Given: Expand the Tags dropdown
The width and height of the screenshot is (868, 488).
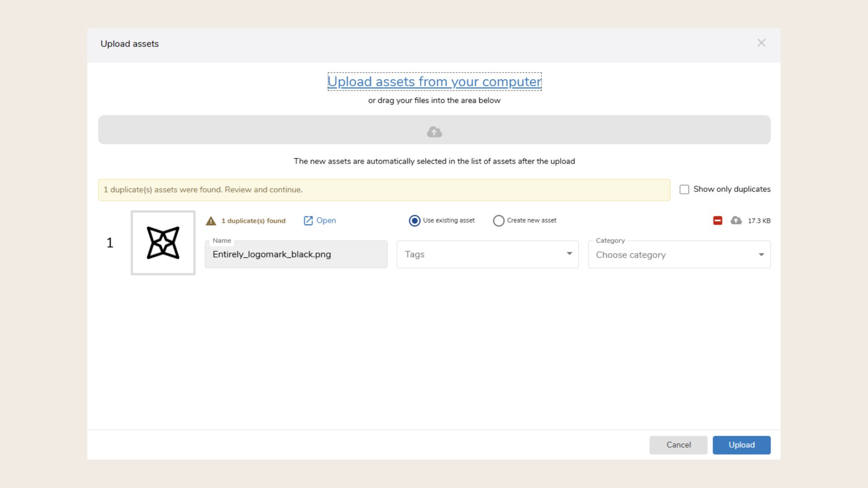Looking at the screenshot, I should coord(569,254).
